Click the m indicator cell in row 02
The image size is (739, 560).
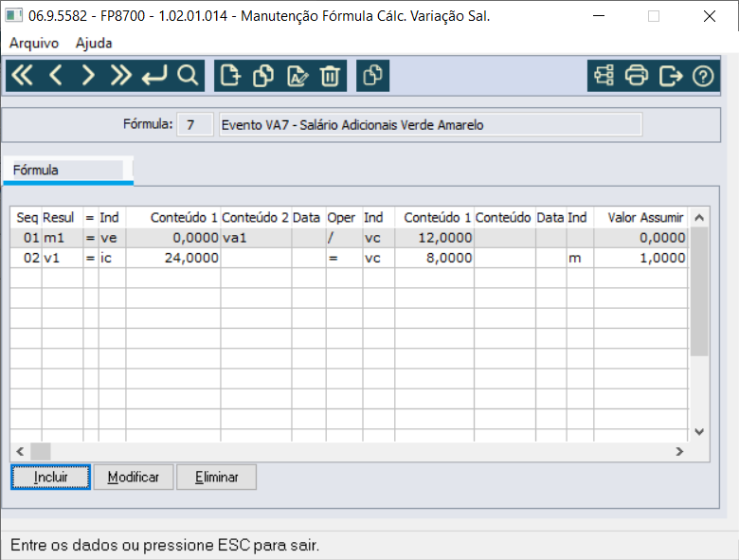tap(580, 258)
